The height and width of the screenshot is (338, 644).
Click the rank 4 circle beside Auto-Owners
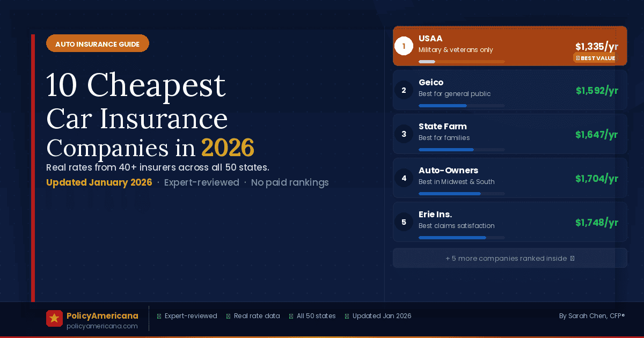tap(404, 178)
